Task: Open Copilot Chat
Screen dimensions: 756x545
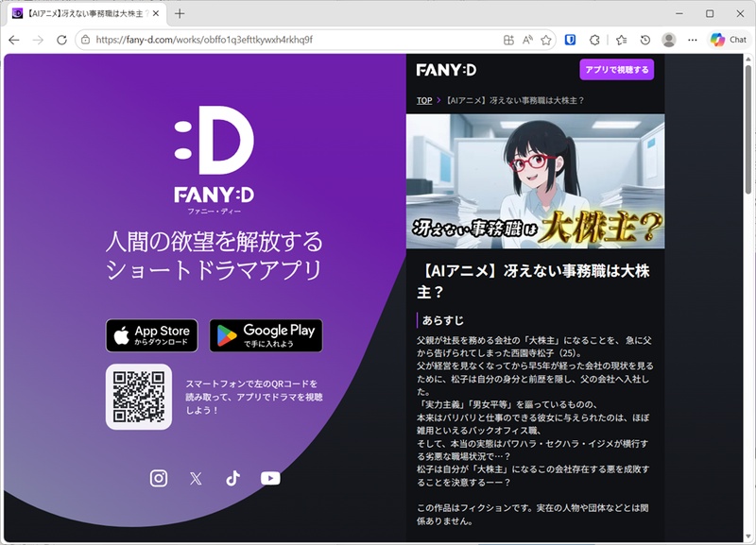Action: (729, 40)
